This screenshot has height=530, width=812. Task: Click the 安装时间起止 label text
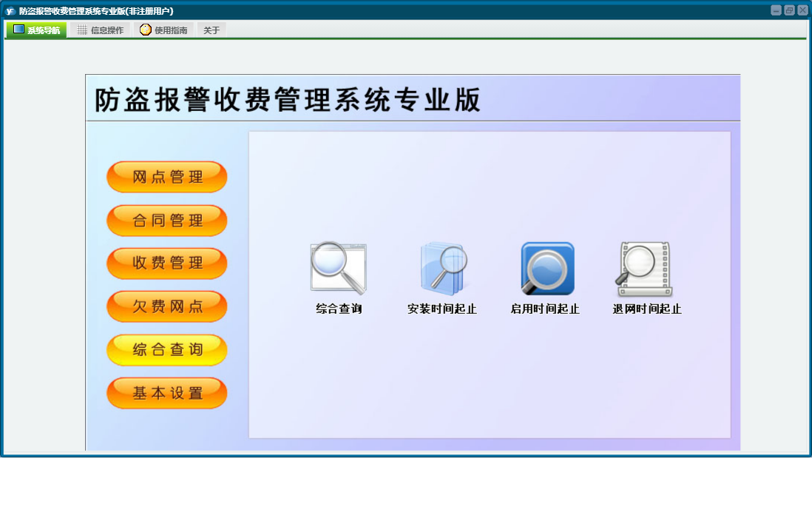(x=441, y=309)
